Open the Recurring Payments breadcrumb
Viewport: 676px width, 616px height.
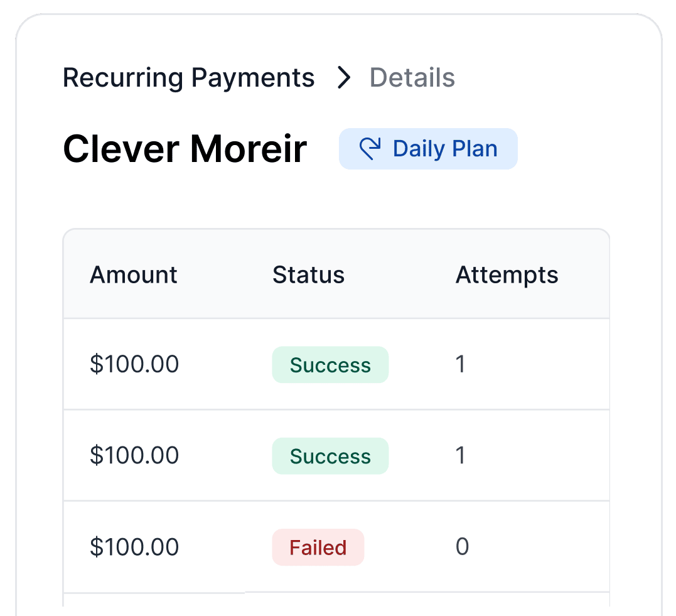pyautogui.click(x=188, y=78)
